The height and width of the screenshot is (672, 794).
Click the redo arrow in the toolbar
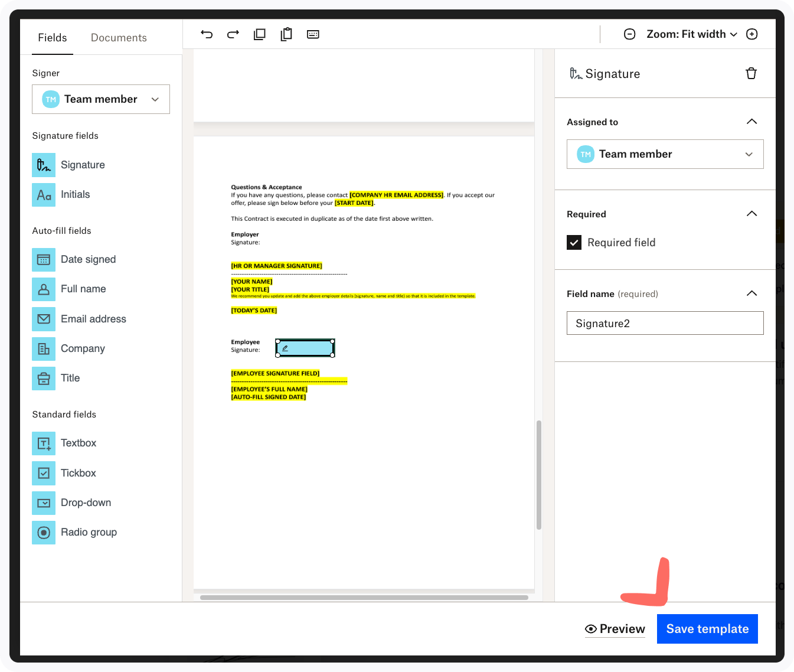233,34
